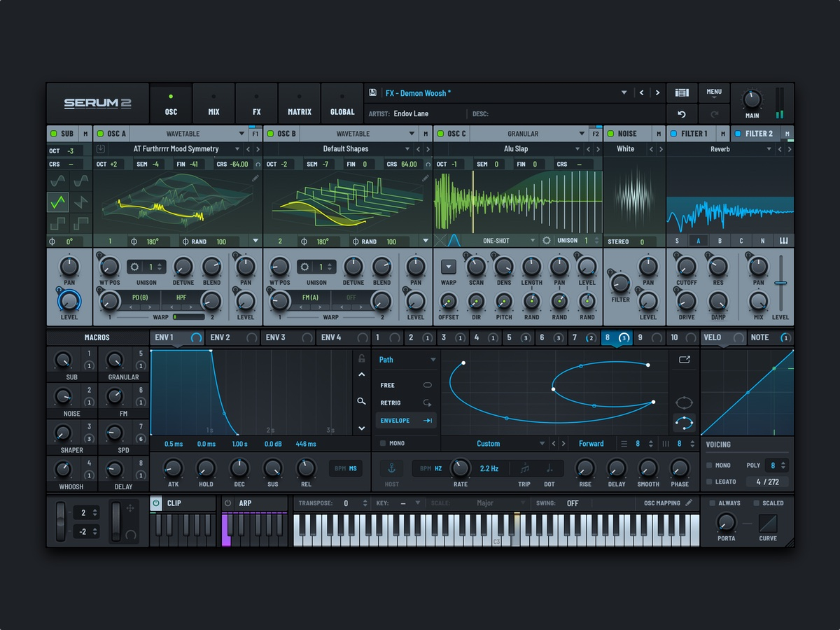The height and width of the screenshot is (630, 840).
Task: Open the KEY dropdown in keyboard bar
Action: (418, 503)
